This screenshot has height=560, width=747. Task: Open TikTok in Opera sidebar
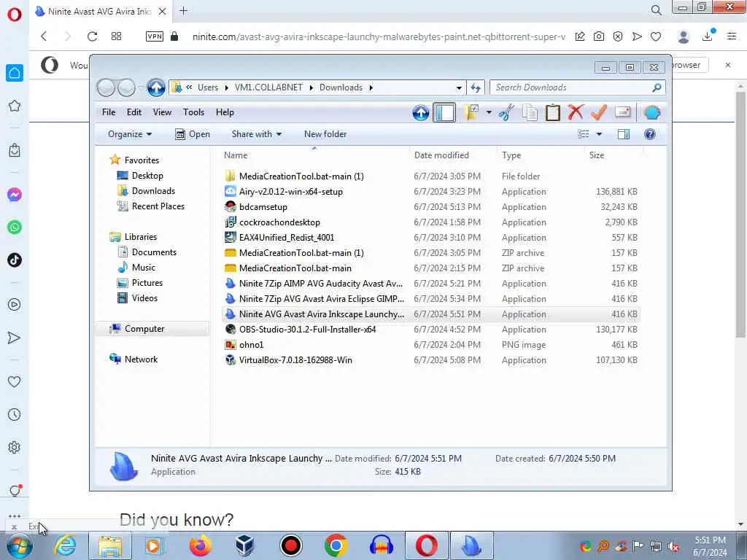click(x=15, y=260)
